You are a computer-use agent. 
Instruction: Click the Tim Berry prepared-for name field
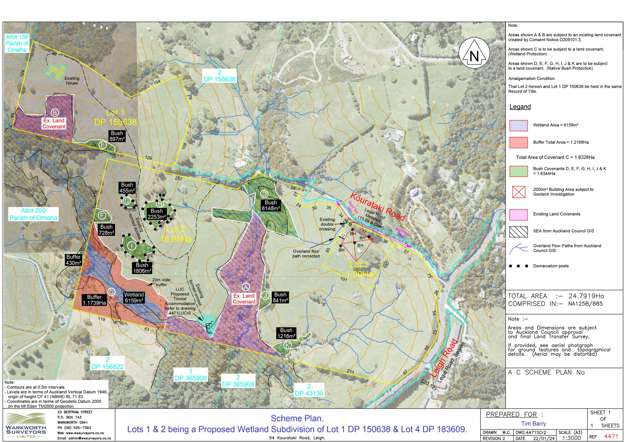tap(526, 423)
